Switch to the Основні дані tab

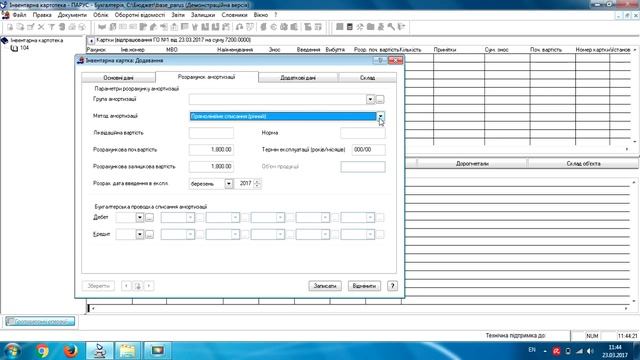pos(118,78)
